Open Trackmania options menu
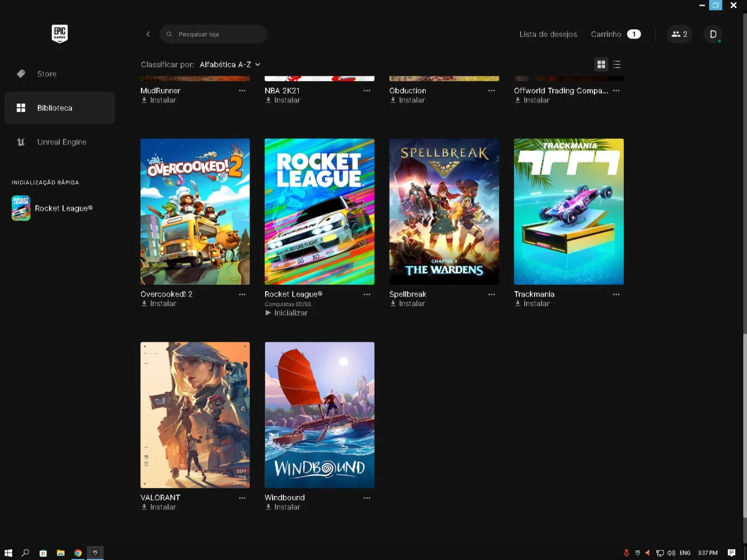This screenshot has width=747, height=560. click(616, 294)
